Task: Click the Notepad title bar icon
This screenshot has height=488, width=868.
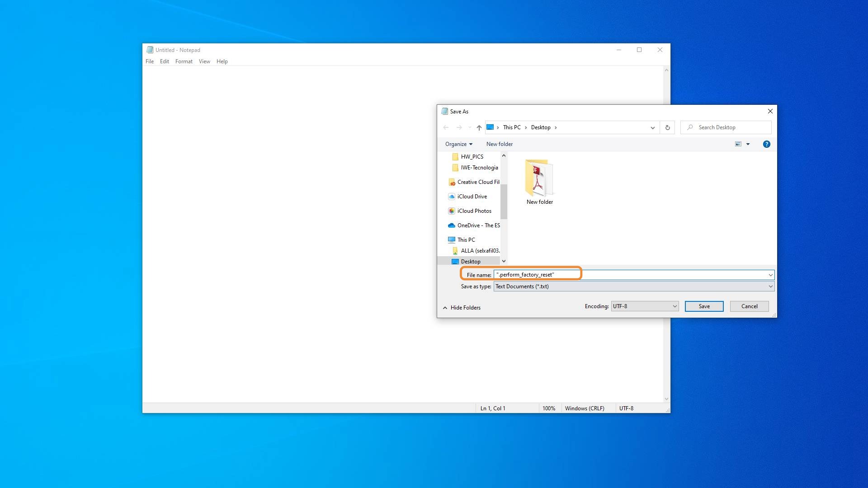Action: (x=150, y=50)
